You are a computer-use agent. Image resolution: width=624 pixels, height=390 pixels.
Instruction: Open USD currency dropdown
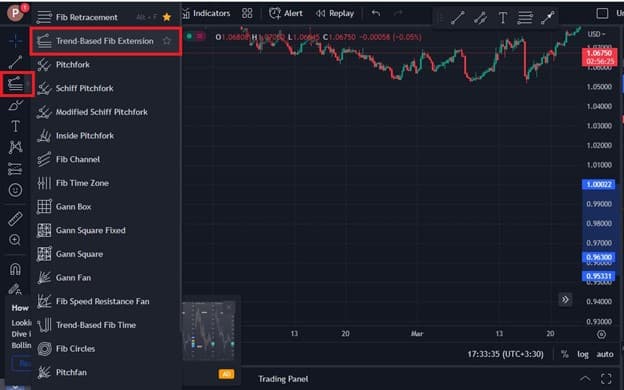click(x=596, y=34)
